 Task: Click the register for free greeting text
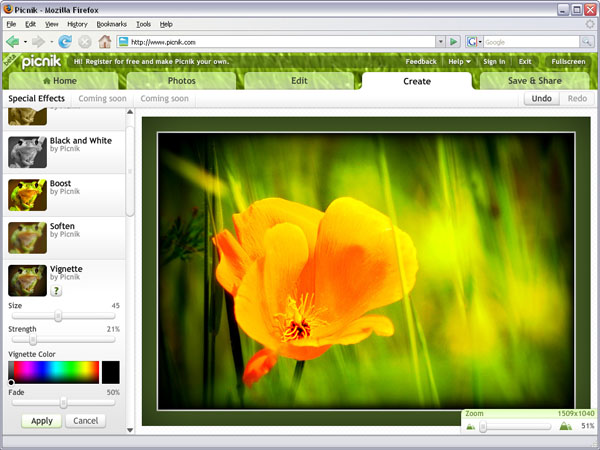tap(152, 62)
